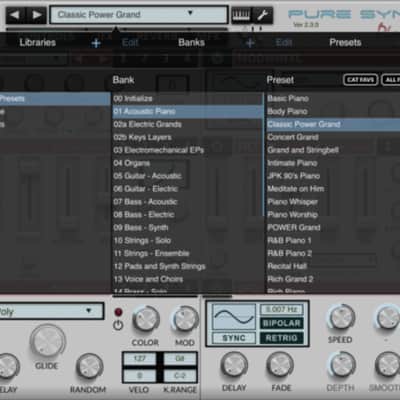Select bank 05 Guitar - Acoustic
Screen dimensions: 400x400
[188, 176]
